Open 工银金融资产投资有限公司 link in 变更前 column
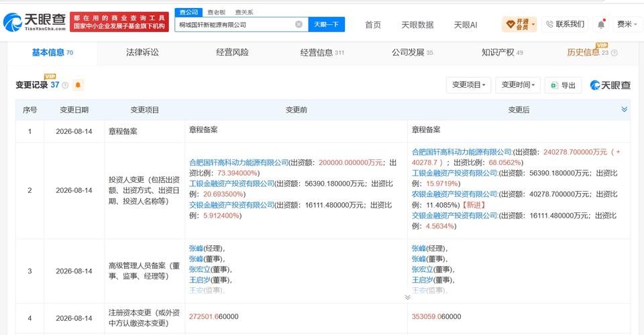 coord(231,184)
